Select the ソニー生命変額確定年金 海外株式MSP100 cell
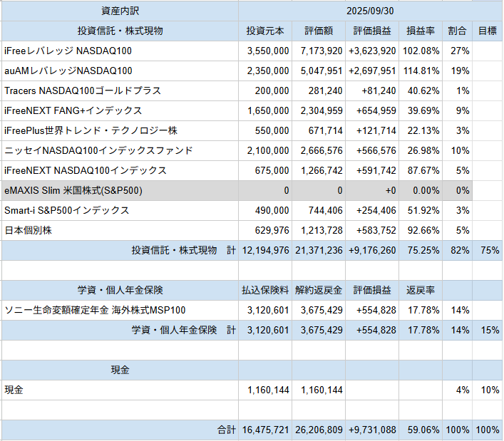The width and height of the screenshot is (504, 441). tap(120, 310)
